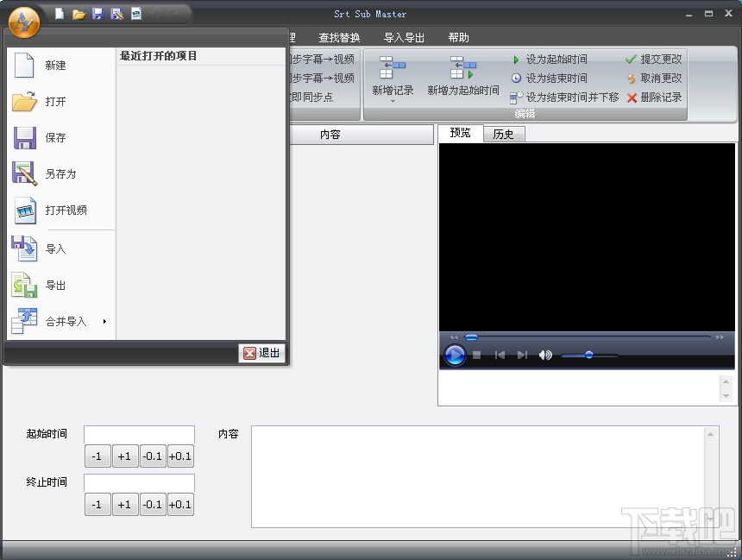Play the video with the round play button
The image size is (742, 560).
coord(455,355)
